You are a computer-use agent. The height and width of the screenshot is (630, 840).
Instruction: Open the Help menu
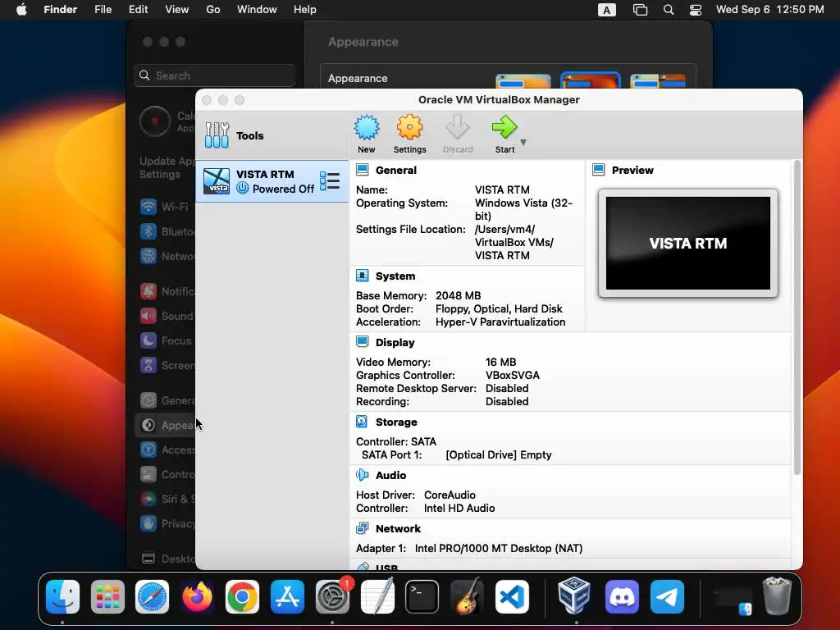pos(305,10)
